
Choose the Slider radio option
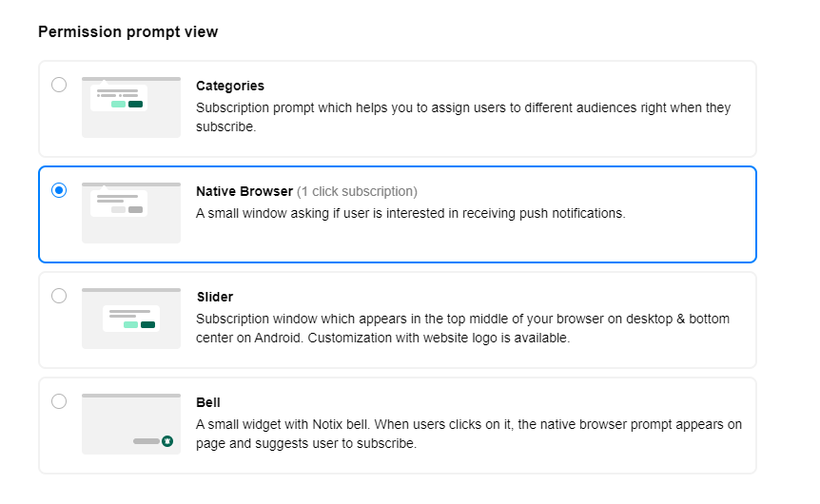pos(59,296)
